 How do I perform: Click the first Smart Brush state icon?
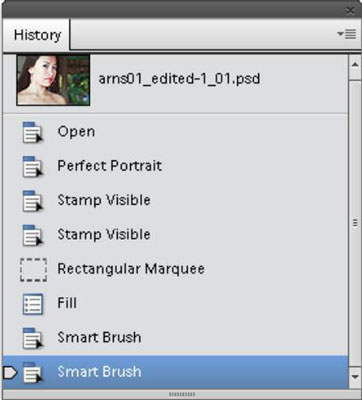(x=33, y=338)
